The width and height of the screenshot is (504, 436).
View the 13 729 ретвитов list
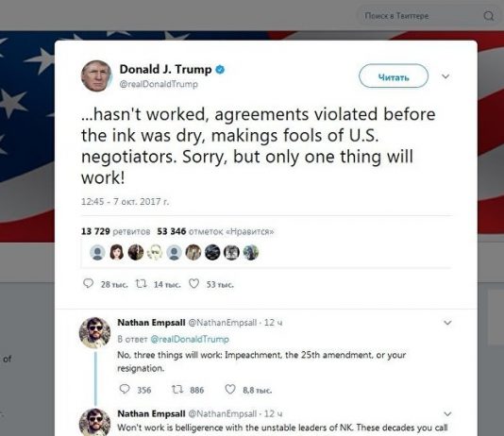116,231
